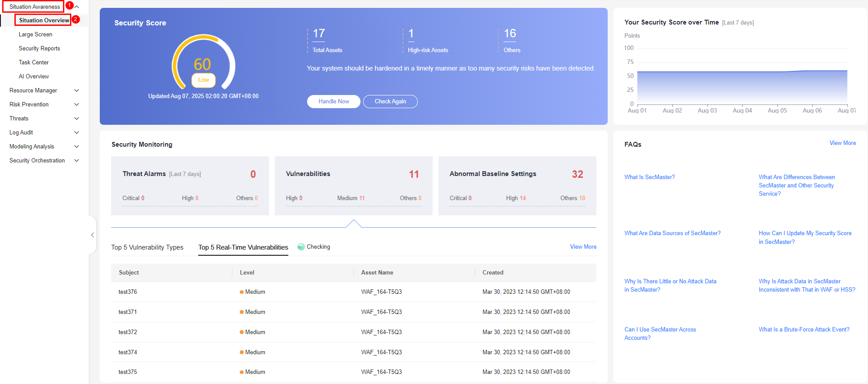Viewport: 868px width, 384px height.
Task: Open Why Is There Little or No Attack Data FAQ
Action: click(670, 285)
